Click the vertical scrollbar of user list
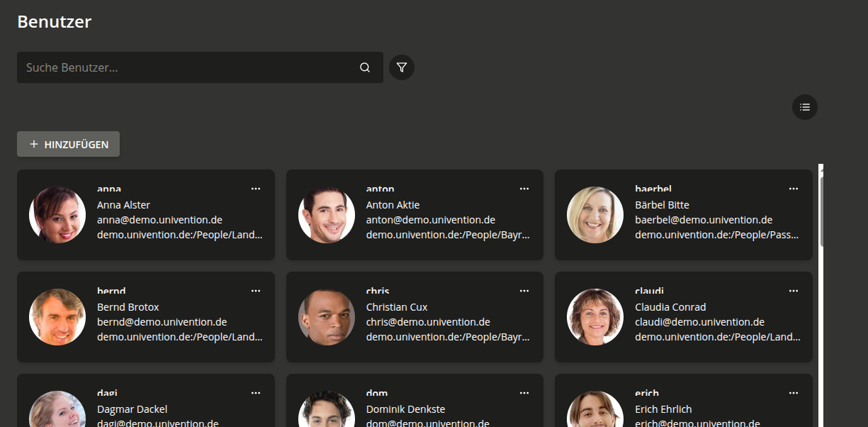 pos(821,213)
